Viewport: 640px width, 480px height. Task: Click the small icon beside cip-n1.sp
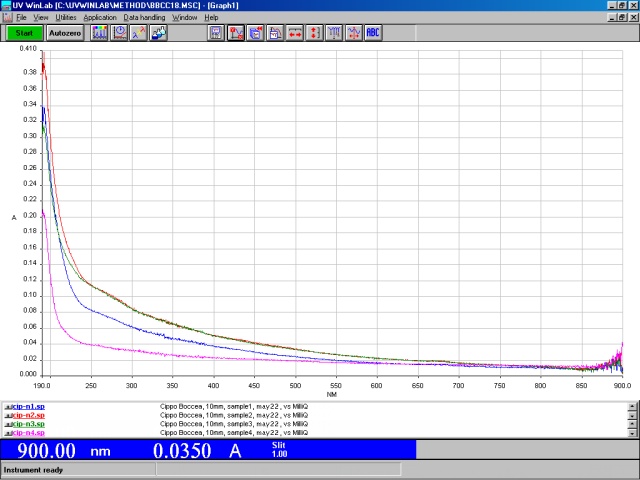pyautogui.click(x=8, y=407)
